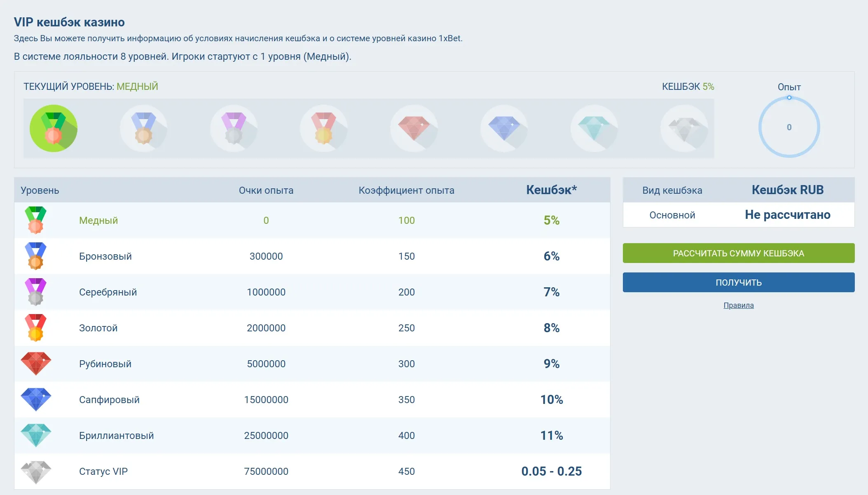Click the faded blue Bronze medal icon

[x=143, y=128]
